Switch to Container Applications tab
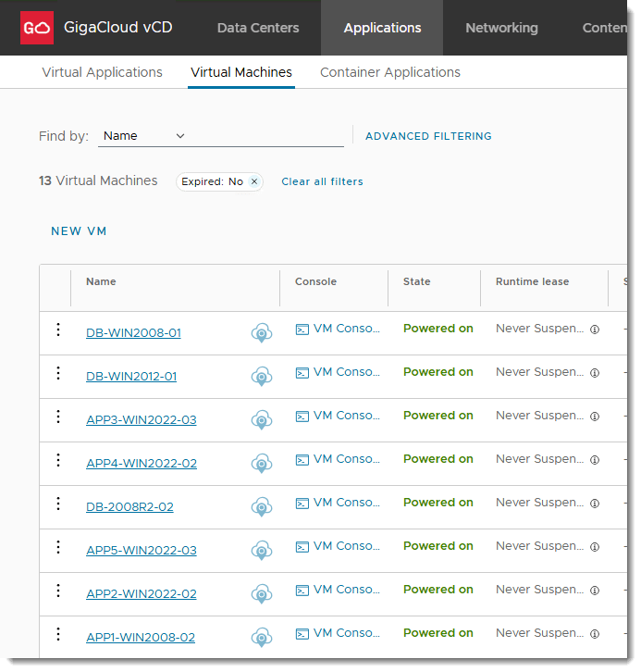The height and width of the screenshot is (672, 641). [389, 72]
